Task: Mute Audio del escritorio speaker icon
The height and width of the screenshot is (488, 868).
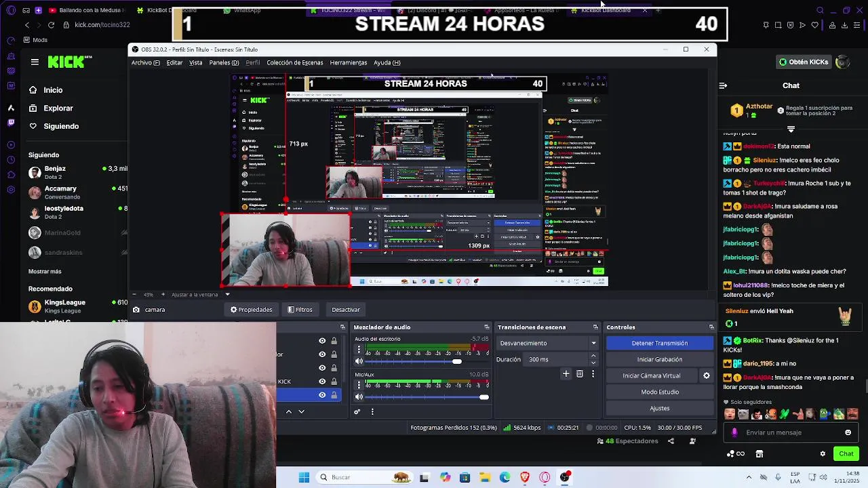Action: click(x=359, y=361)
